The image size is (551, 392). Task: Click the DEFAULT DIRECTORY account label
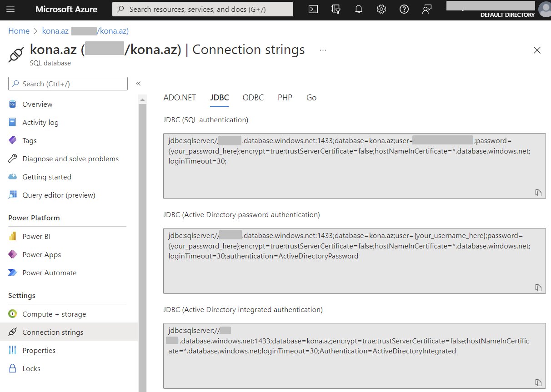pyautogui.click(x=507, y=15)
